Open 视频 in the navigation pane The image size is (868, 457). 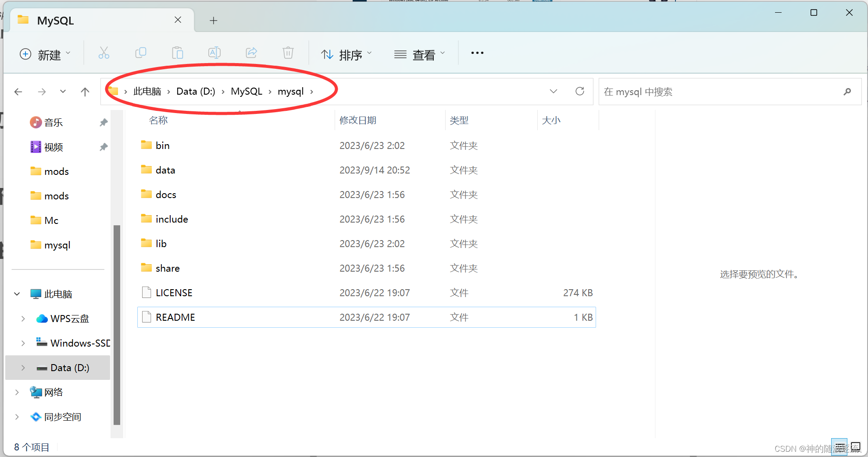click(x=54, y=147)
